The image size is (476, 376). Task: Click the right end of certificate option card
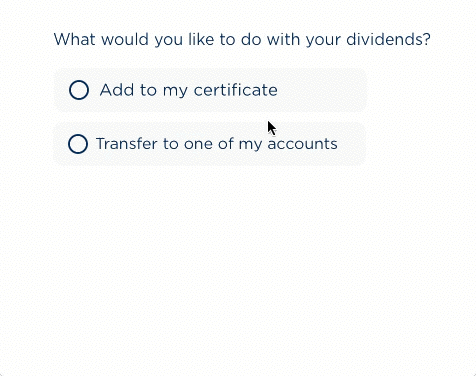point(353,90)
